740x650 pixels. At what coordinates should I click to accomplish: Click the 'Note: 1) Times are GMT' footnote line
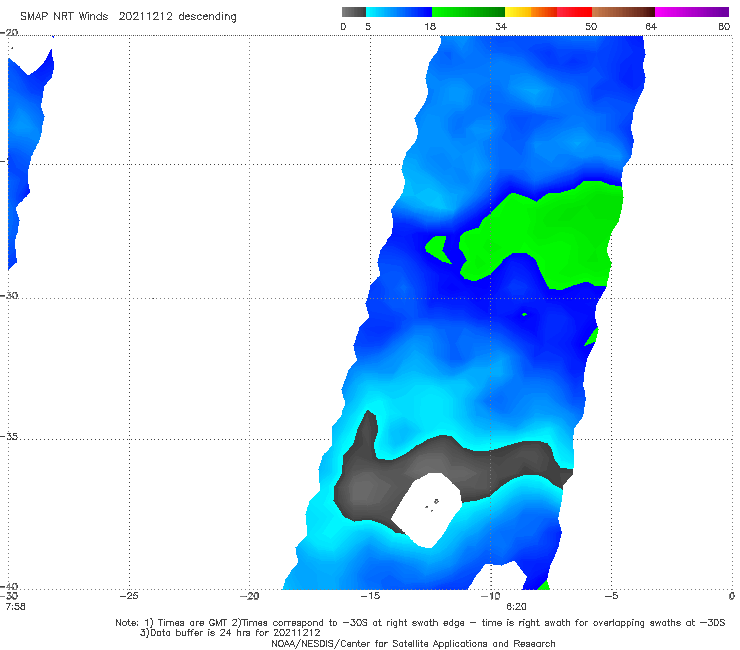coord(420,623)
